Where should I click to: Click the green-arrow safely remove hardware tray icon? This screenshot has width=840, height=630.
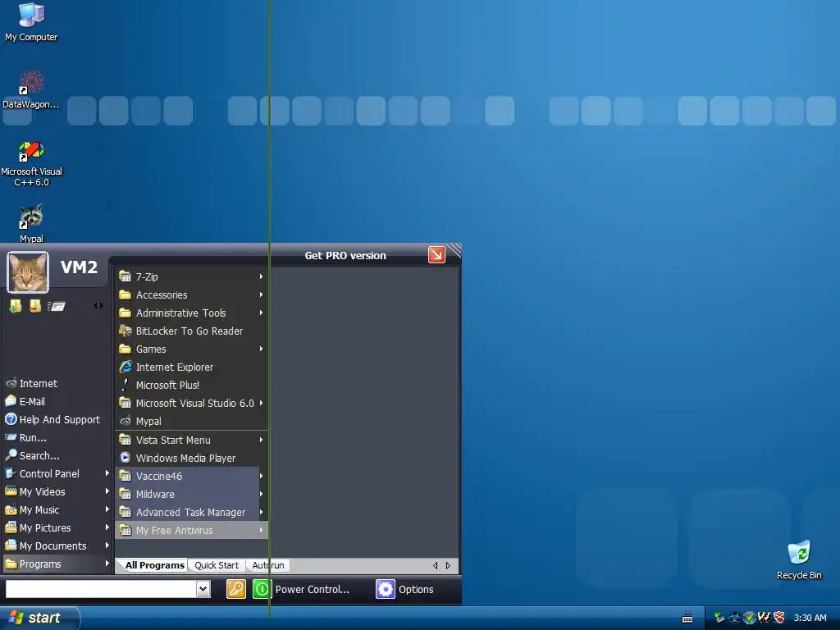(x=719, y=618)
